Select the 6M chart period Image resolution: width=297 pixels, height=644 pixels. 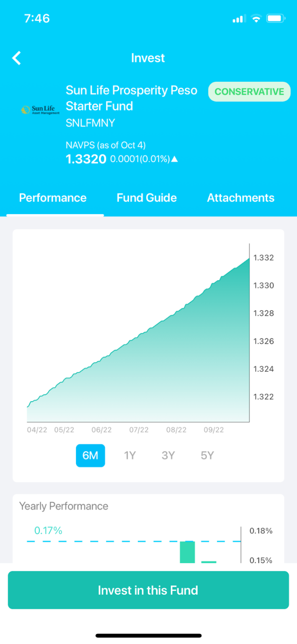[x=90, y=455]
